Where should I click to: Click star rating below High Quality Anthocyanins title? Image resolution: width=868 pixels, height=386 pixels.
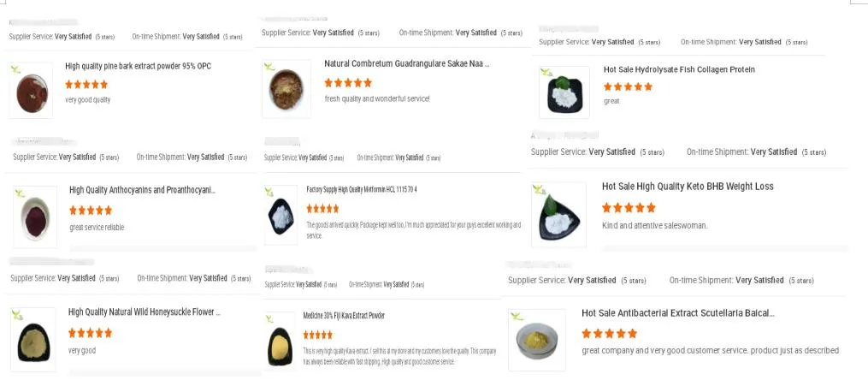pyautogui.click(x=91, y=211)
